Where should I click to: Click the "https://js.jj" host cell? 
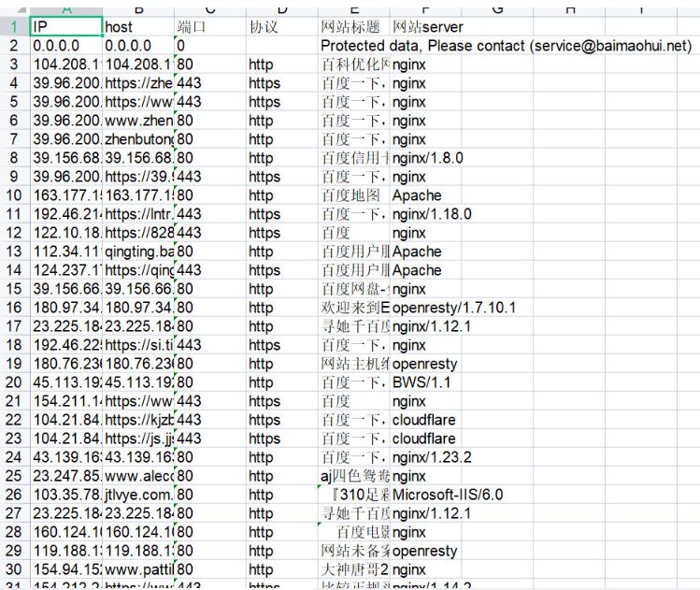(138, 439)
